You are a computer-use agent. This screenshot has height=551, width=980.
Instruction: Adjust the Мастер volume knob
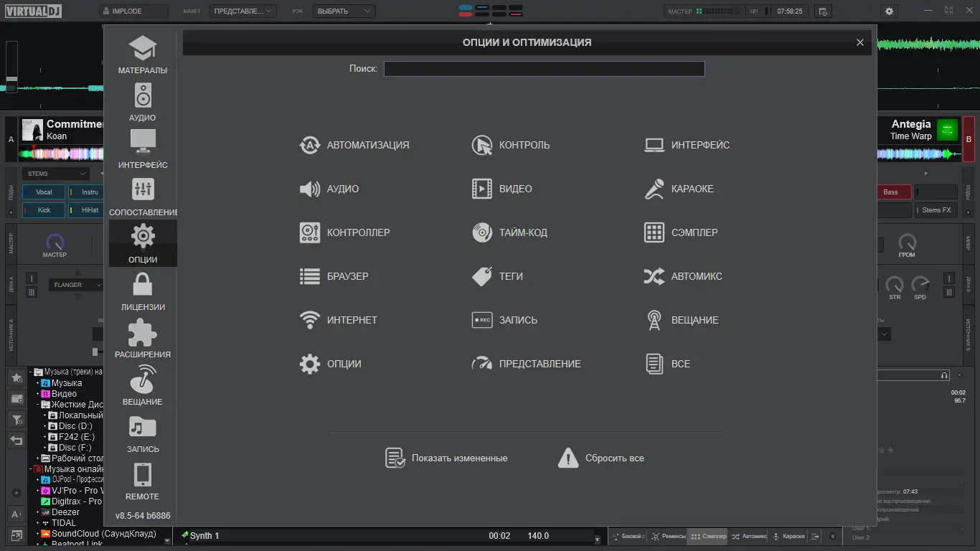click(55, 242)
